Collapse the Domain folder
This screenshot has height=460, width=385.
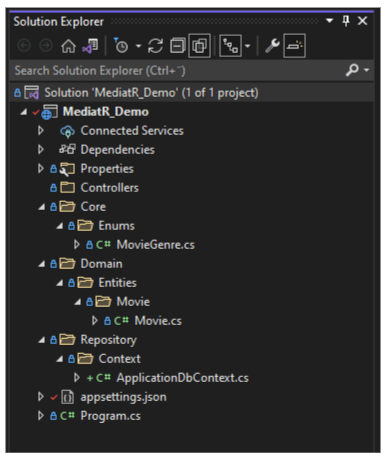point(41,264)
